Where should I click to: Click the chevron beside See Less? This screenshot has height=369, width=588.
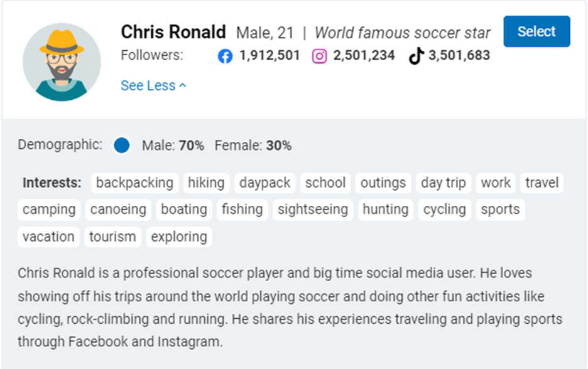[183, 86]
